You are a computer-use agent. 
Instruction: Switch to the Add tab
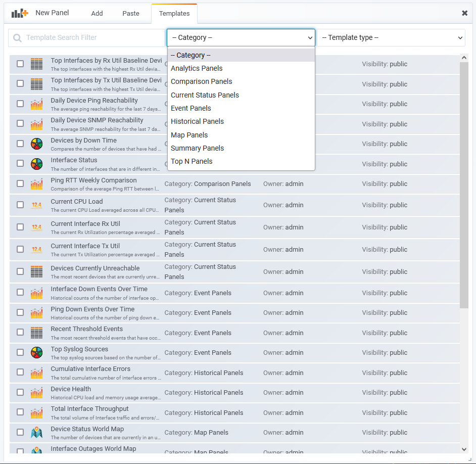(97, 13)
